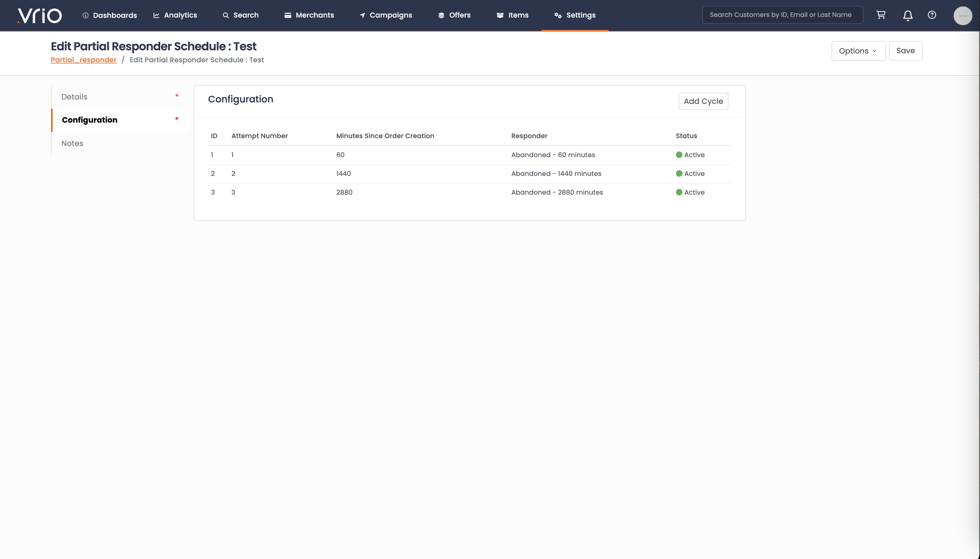Viewport: 980px width, 559px height.
Task: Open the Search menu
Action: point(240,15)
